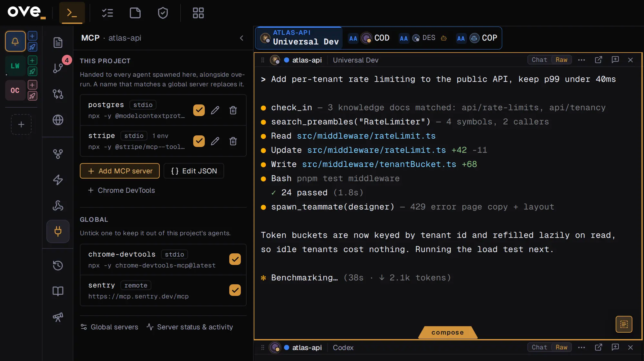Open the task checklist icon in top toolbar

click(107, 13)
